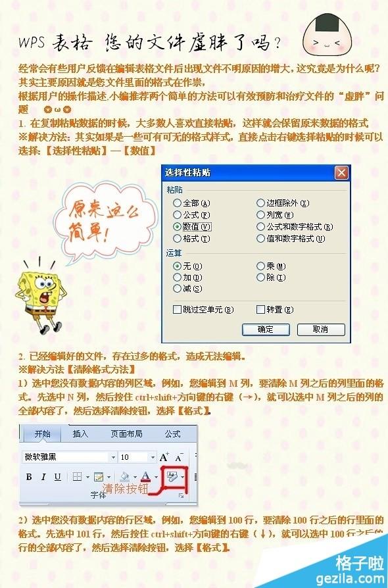Click the fill color bucket icon
Screen dimensions: 388x588
click(124, 477)
